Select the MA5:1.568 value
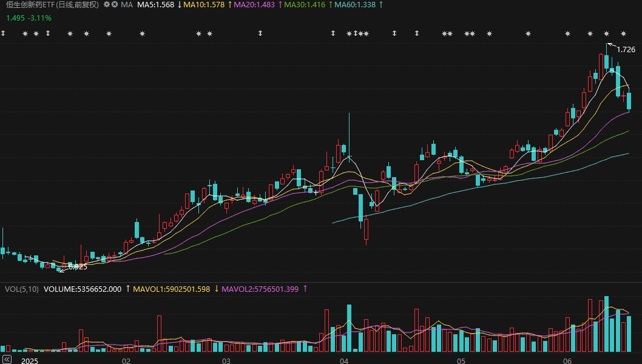The height and width of the screenshot is (364, 642). coord(155,5)
